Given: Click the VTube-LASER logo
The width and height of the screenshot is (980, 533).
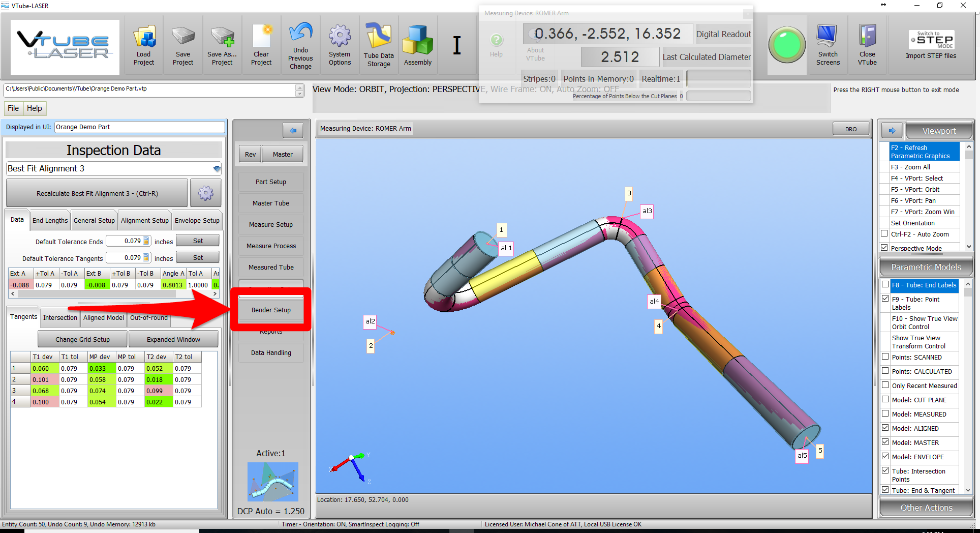Looking at the screenshot, I should 65,46.
